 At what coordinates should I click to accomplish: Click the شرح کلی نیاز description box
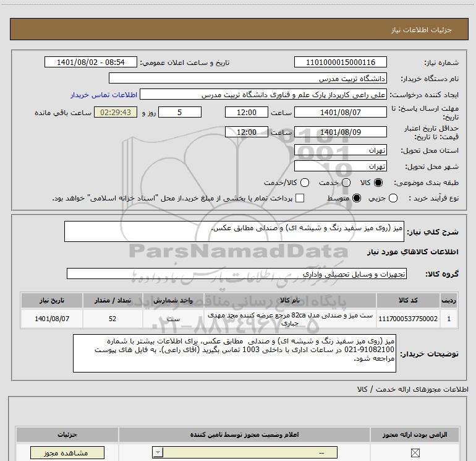pos(234,231)
